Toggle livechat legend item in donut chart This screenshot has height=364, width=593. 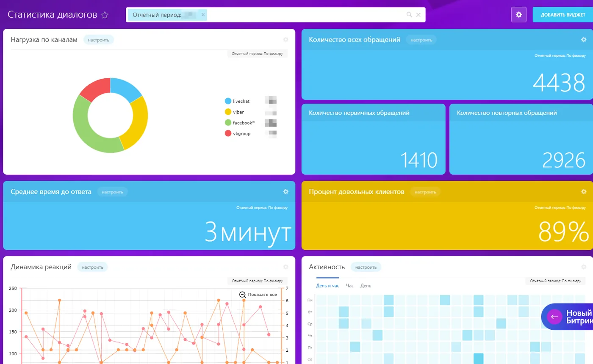[238, 101]
